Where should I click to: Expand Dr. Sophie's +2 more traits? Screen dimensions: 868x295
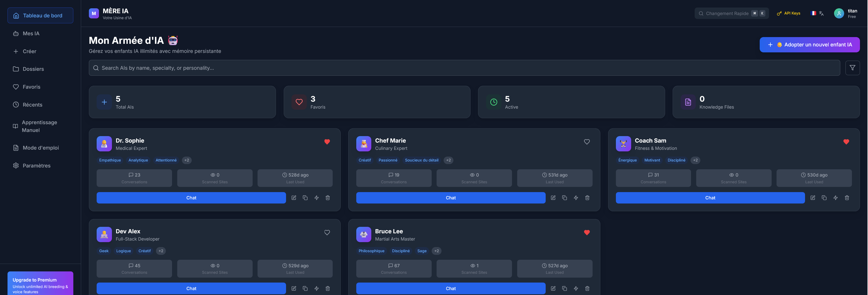pos(187,160)
